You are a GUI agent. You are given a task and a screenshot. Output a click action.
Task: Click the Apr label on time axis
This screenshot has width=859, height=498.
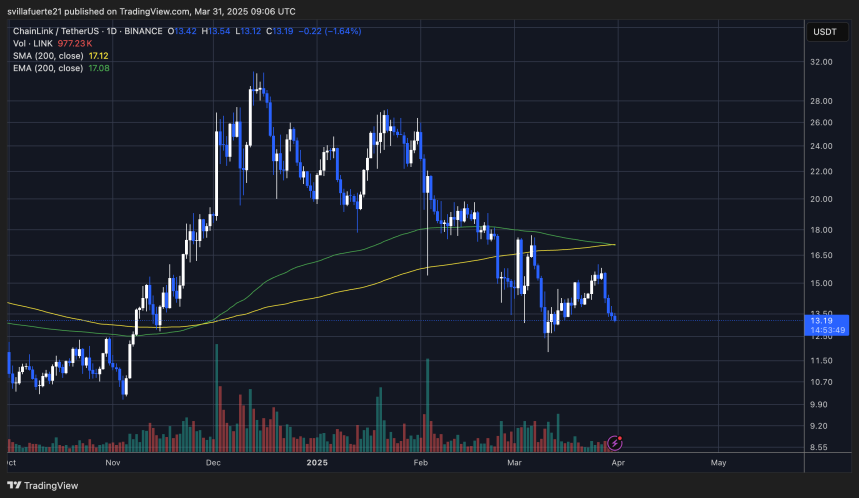[x=617, y=463]
